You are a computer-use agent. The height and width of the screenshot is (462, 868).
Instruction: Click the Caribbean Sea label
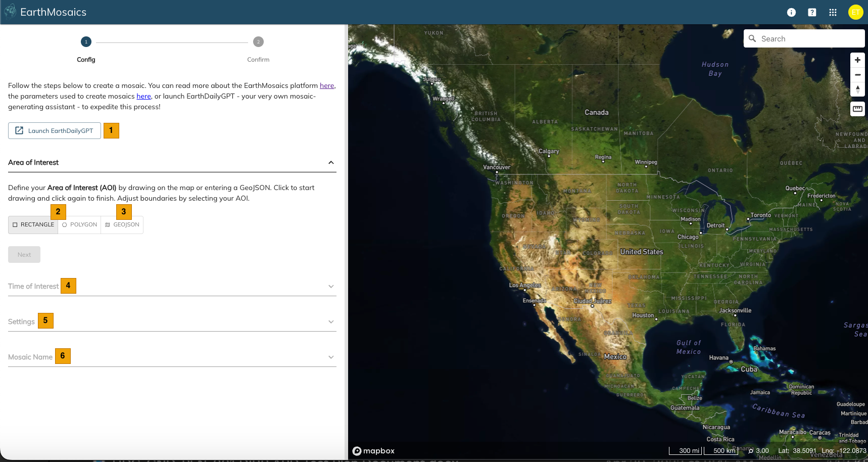[778, 411]
